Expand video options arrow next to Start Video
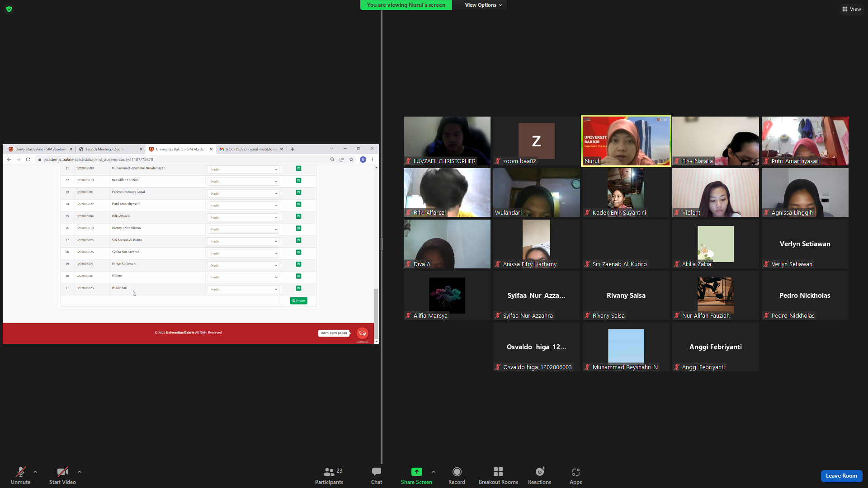This screenshot has width=868, height=488. point(80,472)
